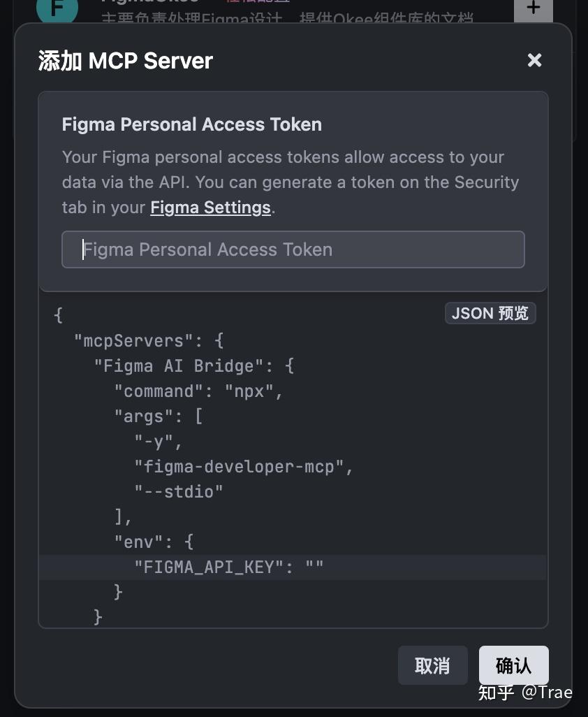Click the plus icon to add FigmaOkee
The width and height of the screenshot is (588, 717).
click(x=533, y=8)
